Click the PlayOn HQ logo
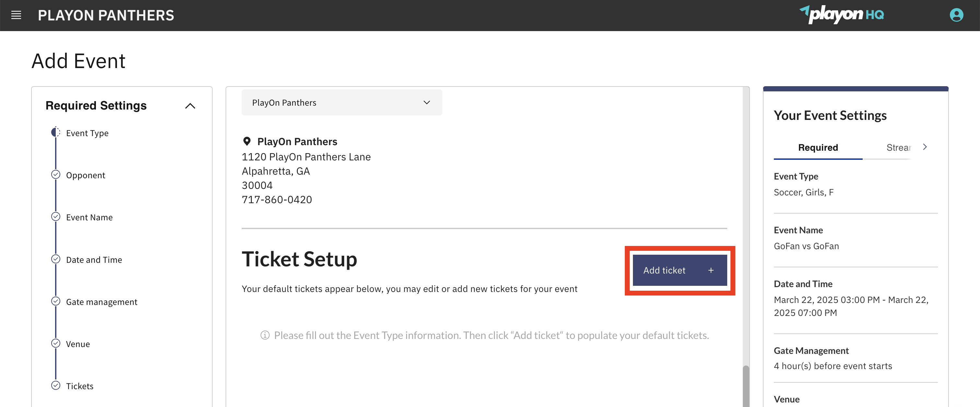980x407 pixels. 843,15
